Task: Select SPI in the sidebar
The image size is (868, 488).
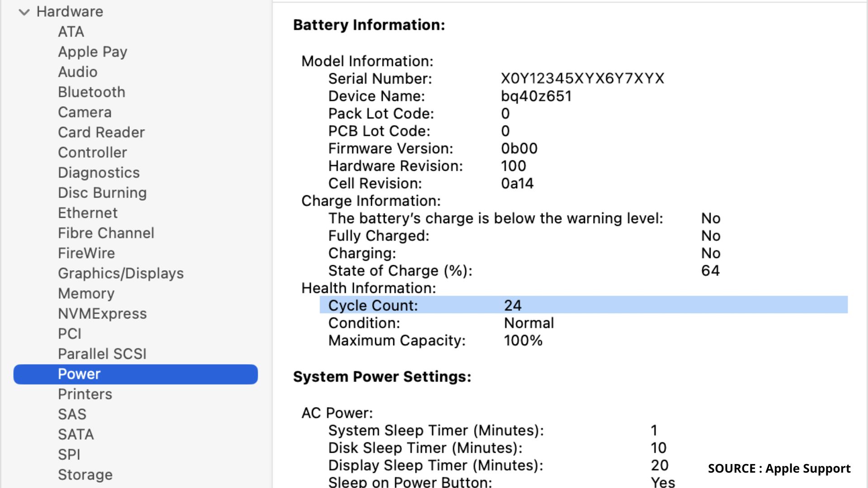Action: [x=69, y=455]
